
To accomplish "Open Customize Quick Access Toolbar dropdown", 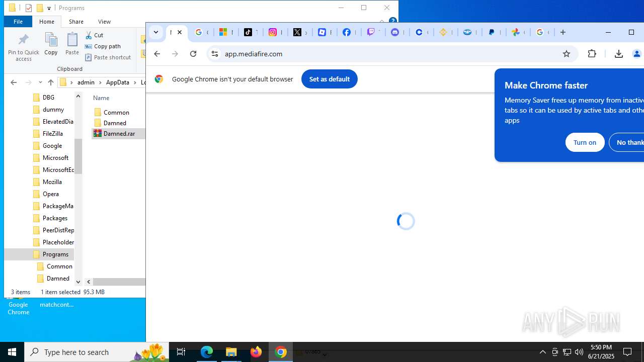I will [49, 8].
